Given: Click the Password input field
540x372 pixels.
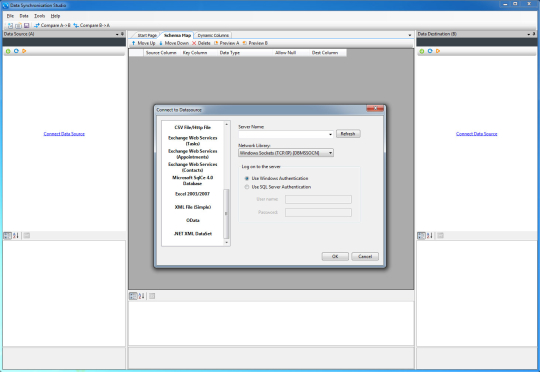Looking at the screenshot, I should pos(318,212).
